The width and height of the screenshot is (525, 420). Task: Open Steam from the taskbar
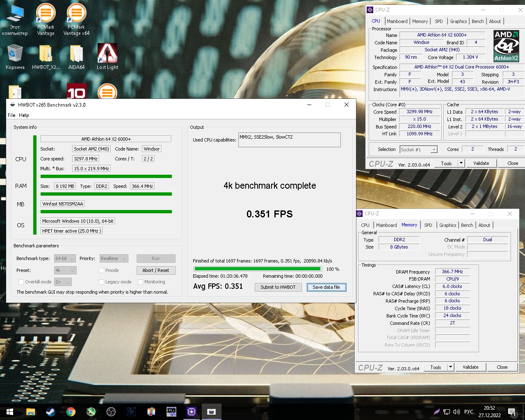51,412
